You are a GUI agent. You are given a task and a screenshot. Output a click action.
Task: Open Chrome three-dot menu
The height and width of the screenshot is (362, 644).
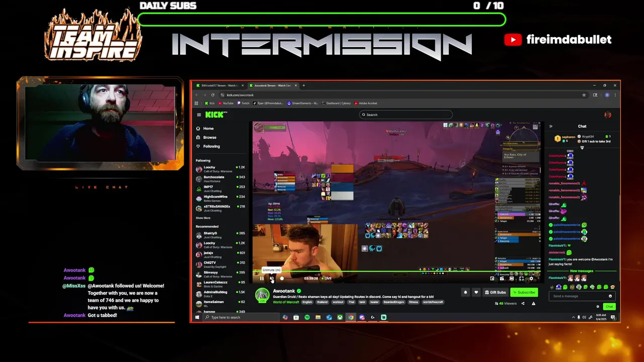coord(615,95)
